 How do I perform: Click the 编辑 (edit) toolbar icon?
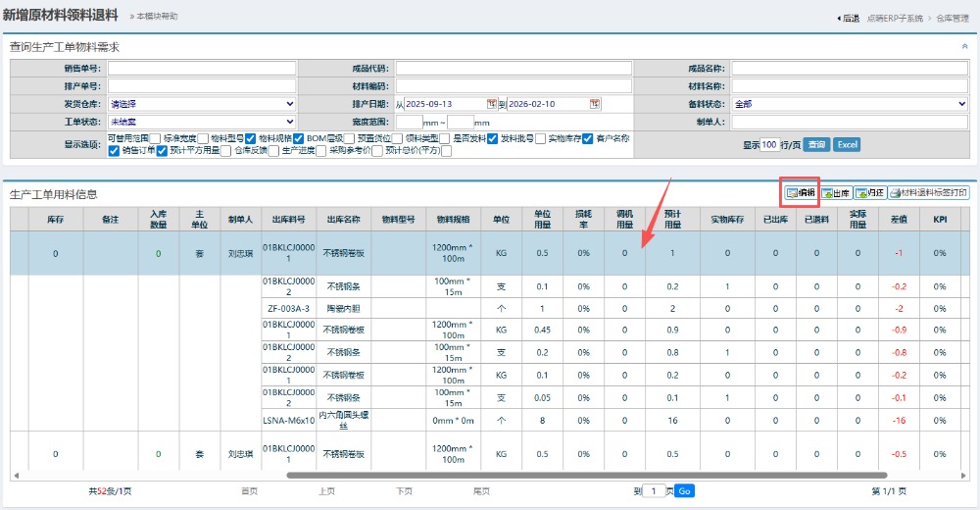[x=792, y=193]
